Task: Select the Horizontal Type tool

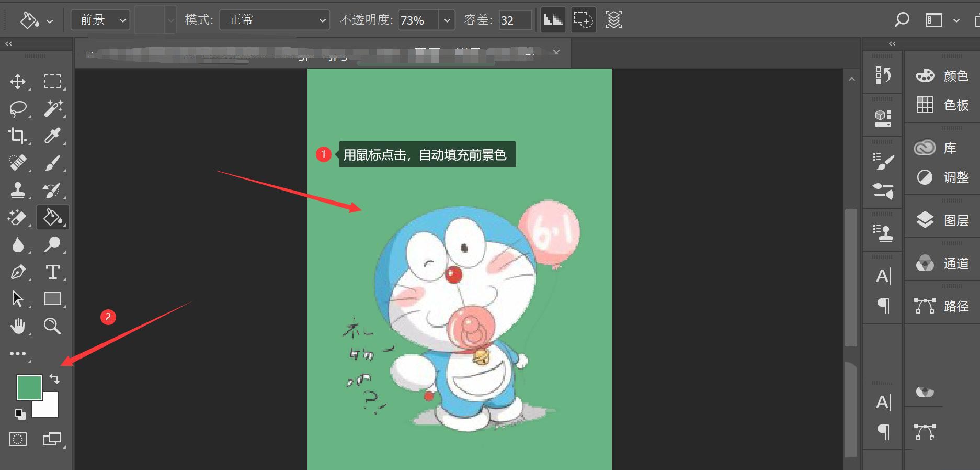Action: coord(52,272)
